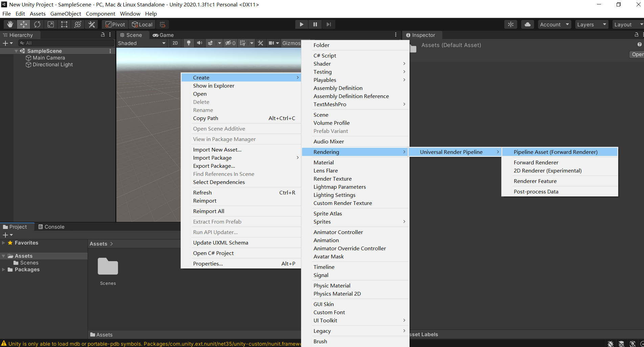Open the Shaded draw mode dropdown
The height and width of the screenshot is (347, 644).
coord(141,43)
